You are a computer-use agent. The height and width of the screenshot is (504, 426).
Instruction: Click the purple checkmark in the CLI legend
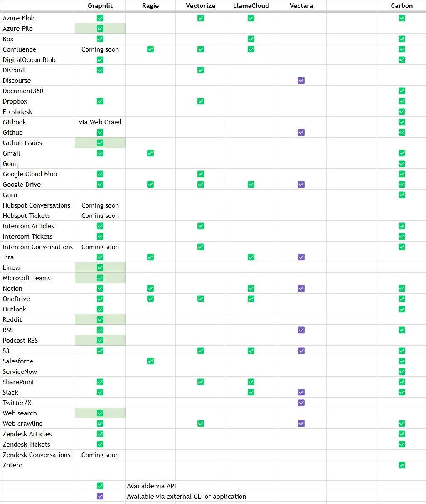tap(100, 497)
